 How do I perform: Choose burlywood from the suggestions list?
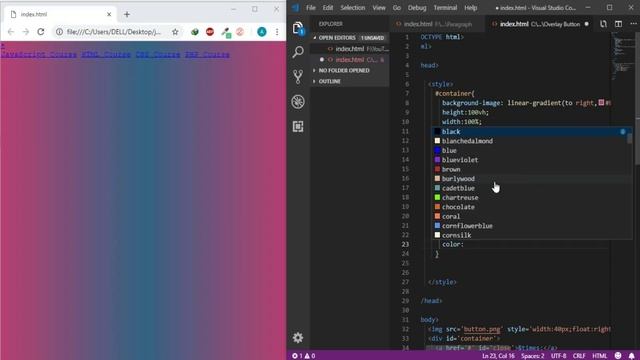[531, 178]
